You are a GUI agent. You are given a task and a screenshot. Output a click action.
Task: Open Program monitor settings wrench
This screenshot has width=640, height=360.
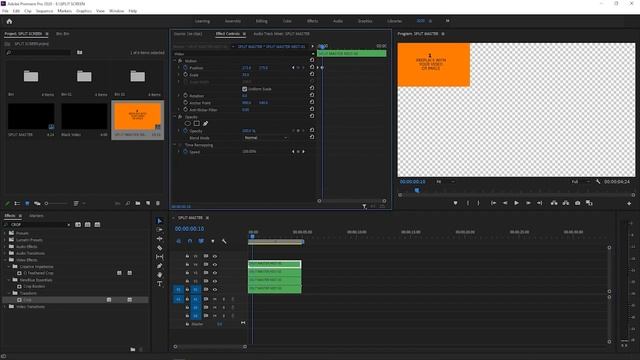pos(598,182)
